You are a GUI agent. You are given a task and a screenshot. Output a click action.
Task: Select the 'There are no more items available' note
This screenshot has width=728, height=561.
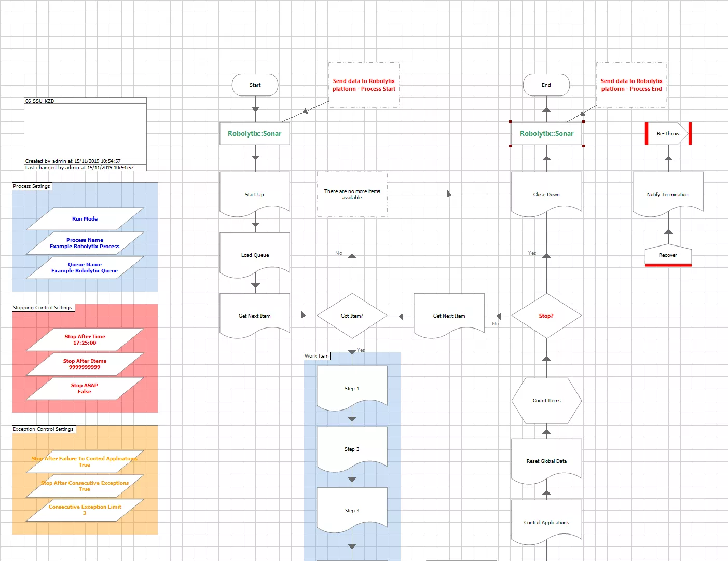tap(352, 194)
